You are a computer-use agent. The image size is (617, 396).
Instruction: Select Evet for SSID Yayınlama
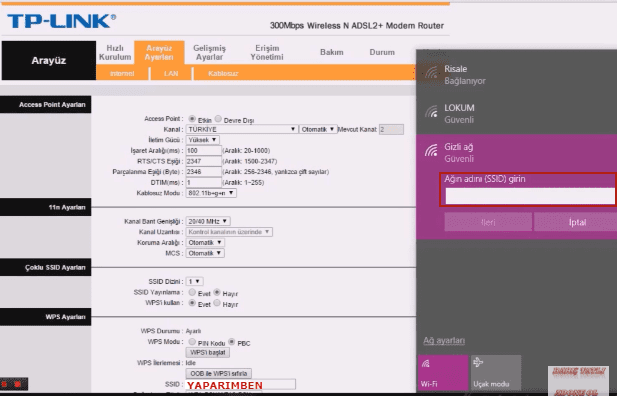coord(192,292)
